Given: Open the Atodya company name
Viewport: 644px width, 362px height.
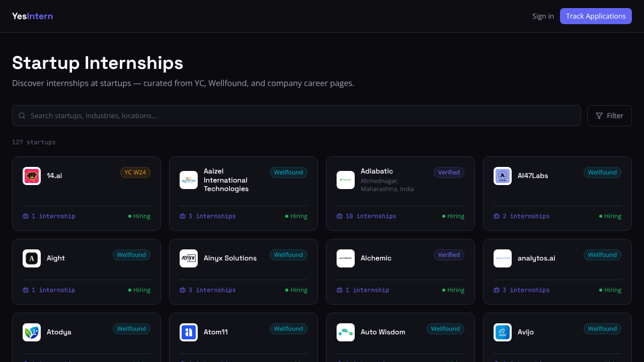Looking at the screenshot, I should pos(59,332).
